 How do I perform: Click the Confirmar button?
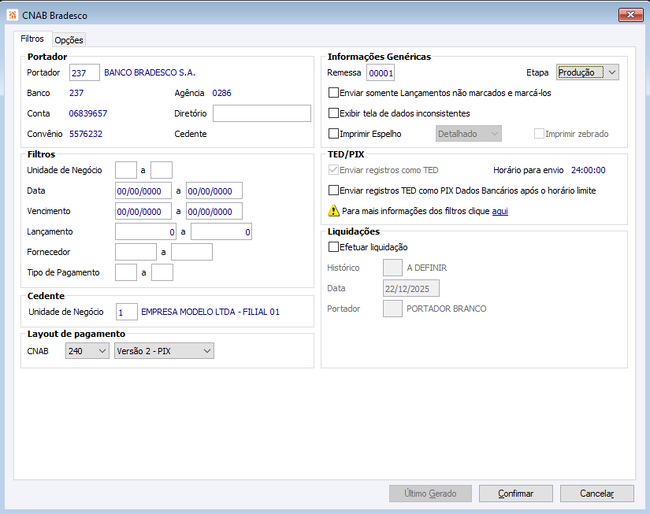click(516, 494)
